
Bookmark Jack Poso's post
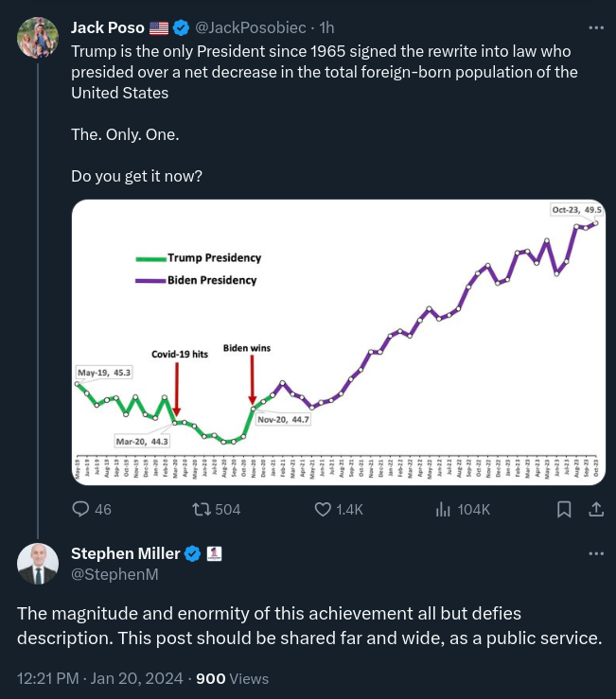pyautogui.click(x=564, y=509)
